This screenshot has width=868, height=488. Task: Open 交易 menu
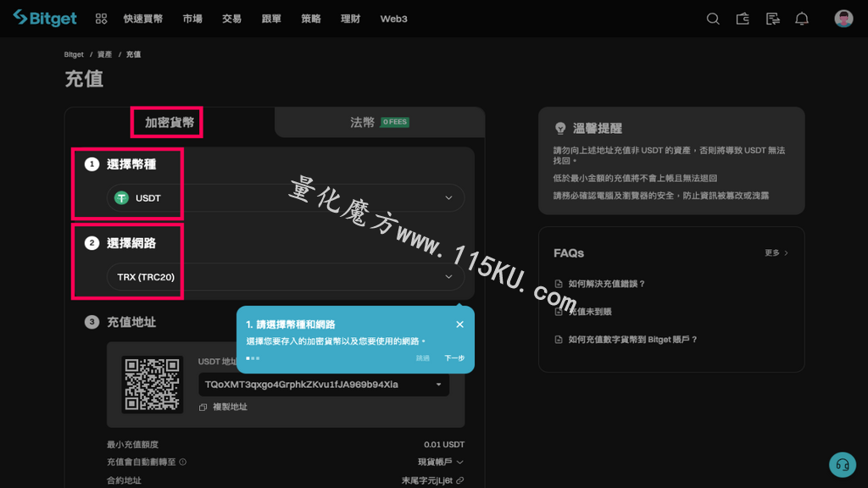coord(231,19)
